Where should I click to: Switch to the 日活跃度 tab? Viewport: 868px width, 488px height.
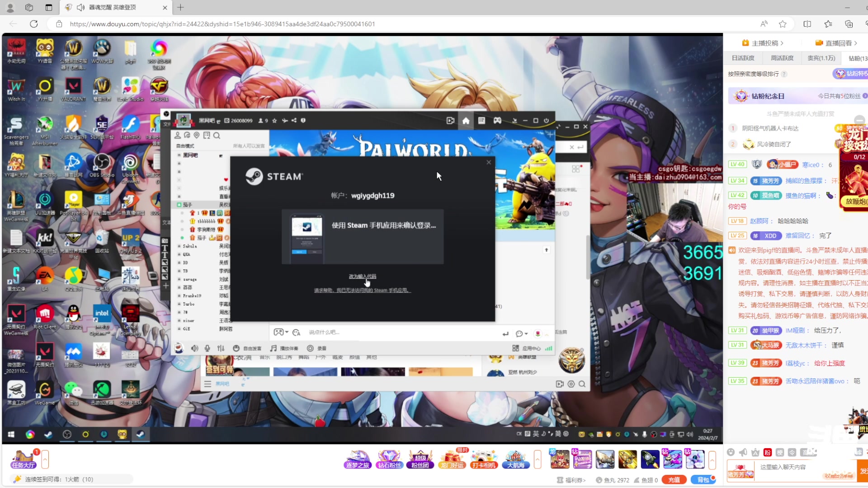743,58
